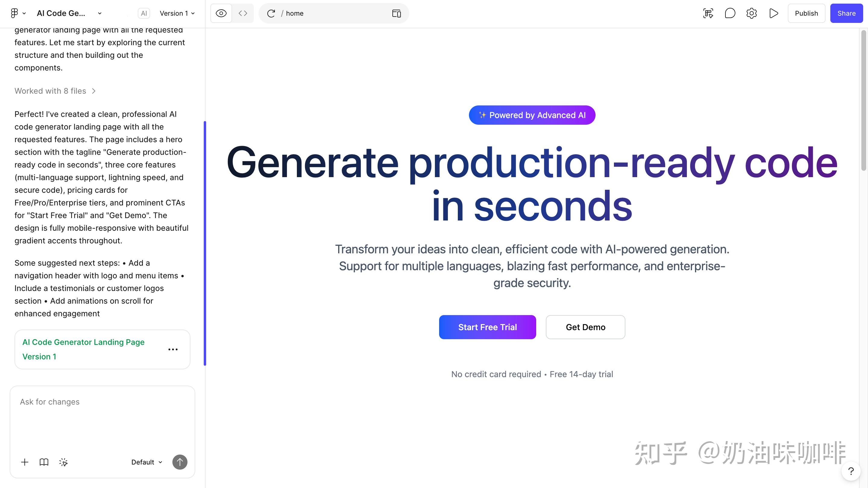Expand Worked with 8 files

click(55, 91)
